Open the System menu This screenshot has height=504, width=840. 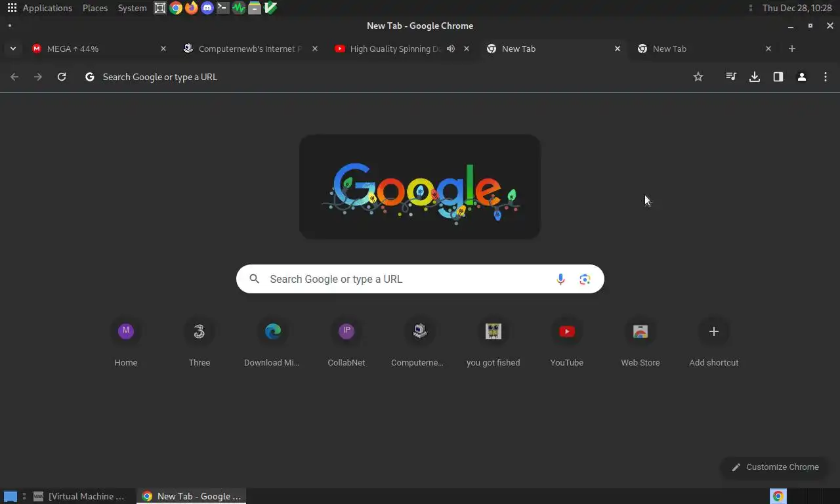[x=132, y=8]
